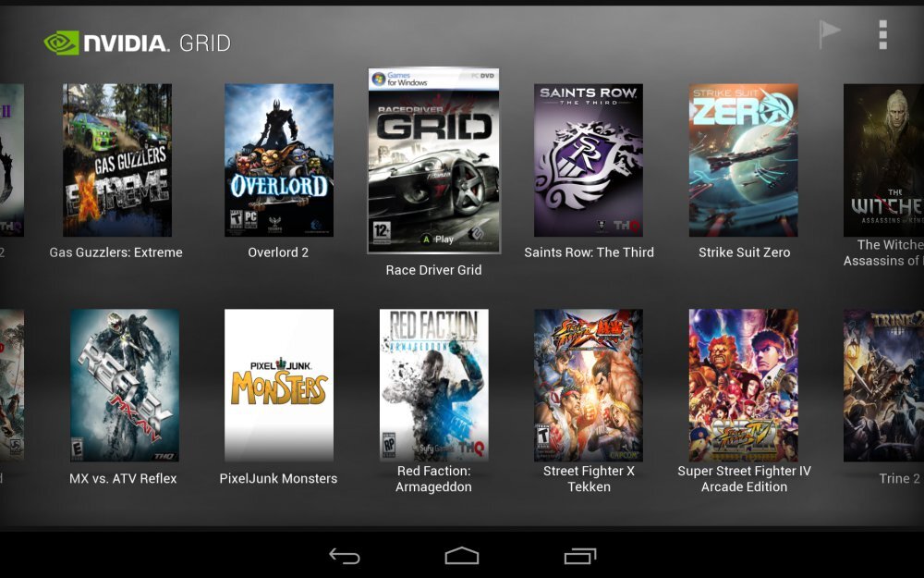
Task: Open Gas Guzzlers: Extreme
Action: click(x=116, y=157)
